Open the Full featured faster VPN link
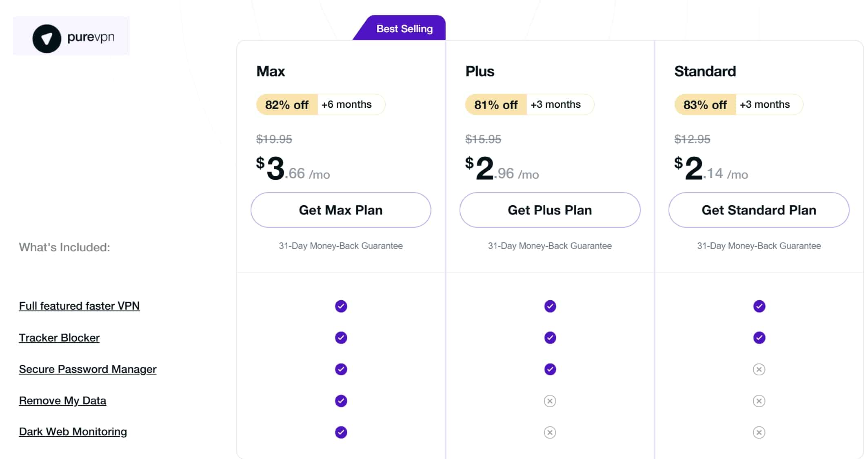The width and height of the screenshot is (868, 459). [79, 306]
